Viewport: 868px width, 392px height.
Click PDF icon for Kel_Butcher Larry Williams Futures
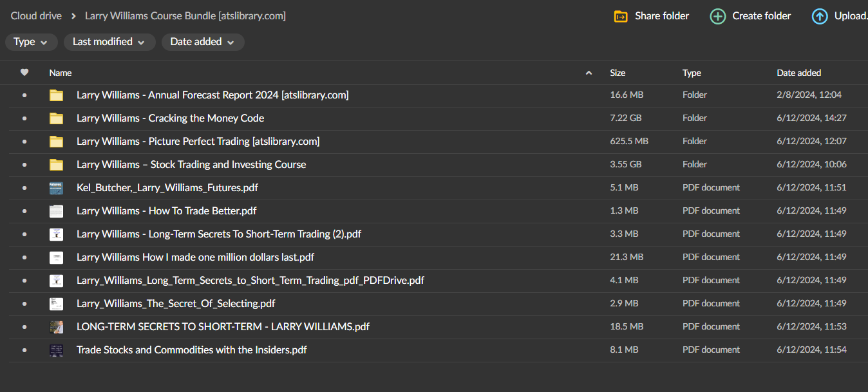tap(57, 188)
